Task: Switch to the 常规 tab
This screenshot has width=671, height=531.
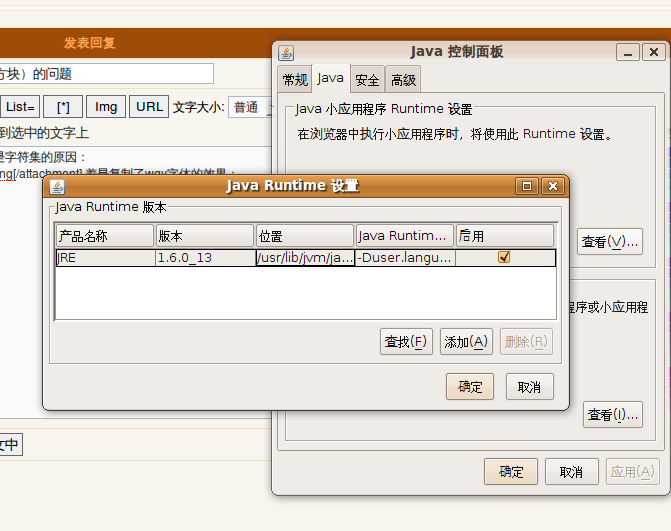Action: tap(295, 80)
